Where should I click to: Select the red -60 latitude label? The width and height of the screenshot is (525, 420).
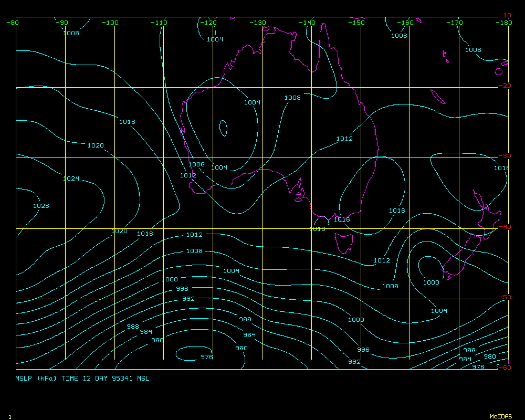pyautogui.click(x=505, y=367)
